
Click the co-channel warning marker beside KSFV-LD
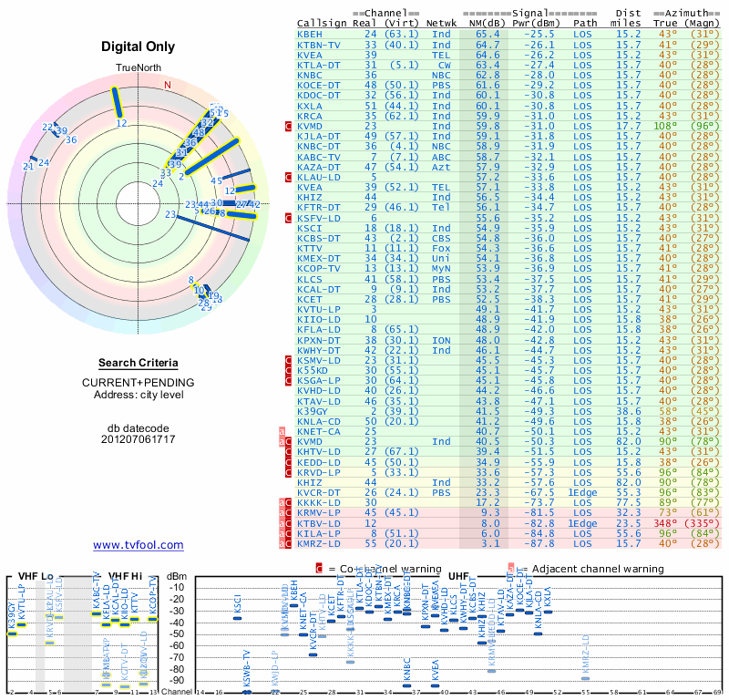pos(288,218)
